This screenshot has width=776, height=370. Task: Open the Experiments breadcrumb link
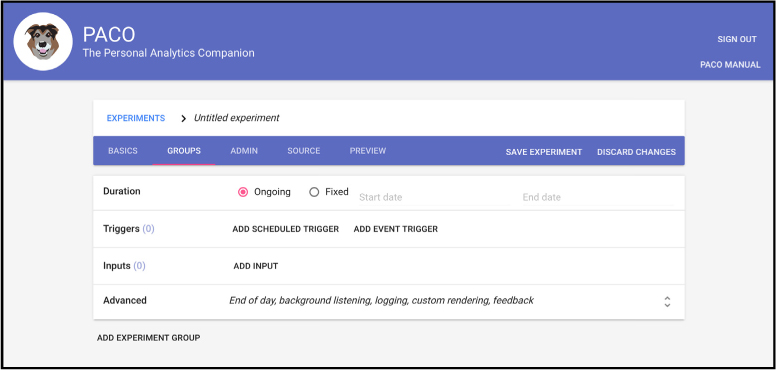point(136,118)
